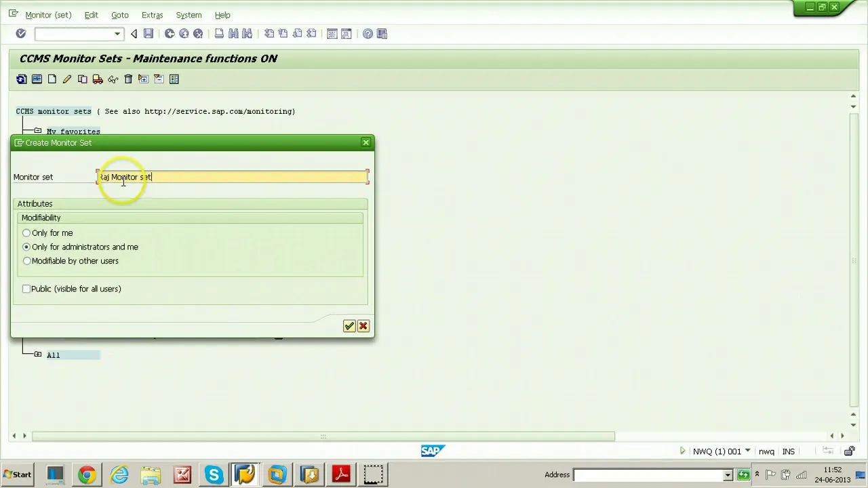This screenshot has width=868, height=488.
Task: Confirm dialog with the green checkmark button
Action: pos(349,326)
